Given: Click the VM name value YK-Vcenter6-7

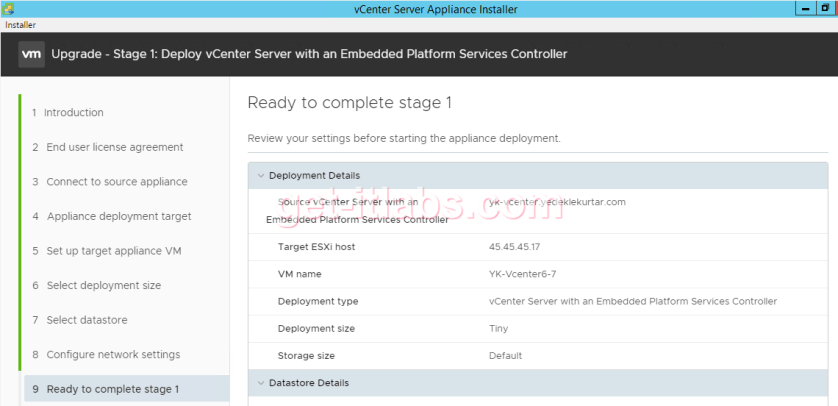Looking at the screenshot, I should coord(523,274).
